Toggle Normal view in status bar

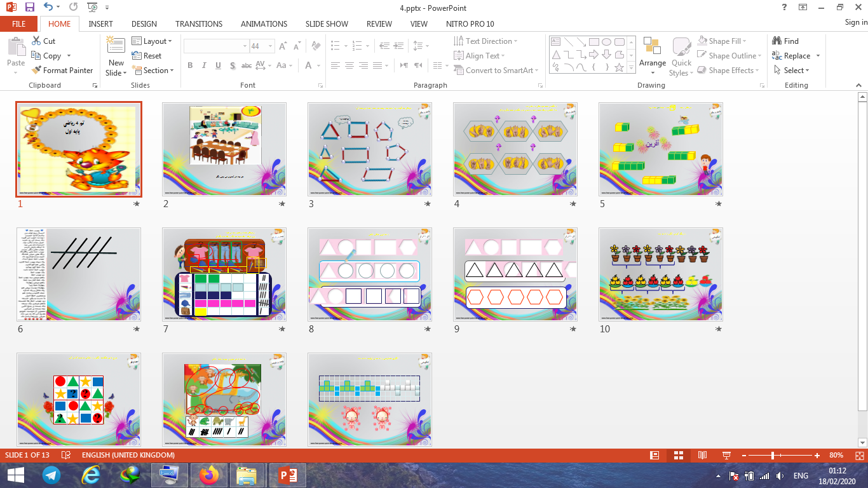click(654, 455)
